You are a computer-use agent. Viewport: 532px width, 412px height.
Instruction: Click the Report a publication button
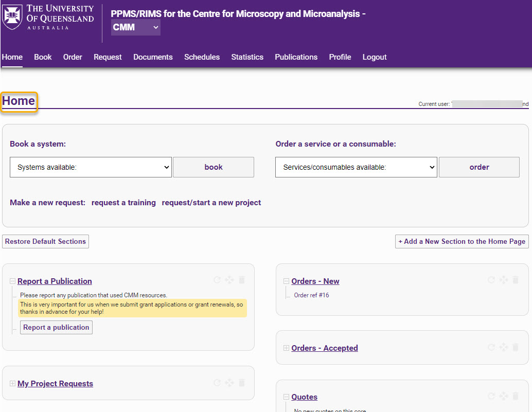56,327
